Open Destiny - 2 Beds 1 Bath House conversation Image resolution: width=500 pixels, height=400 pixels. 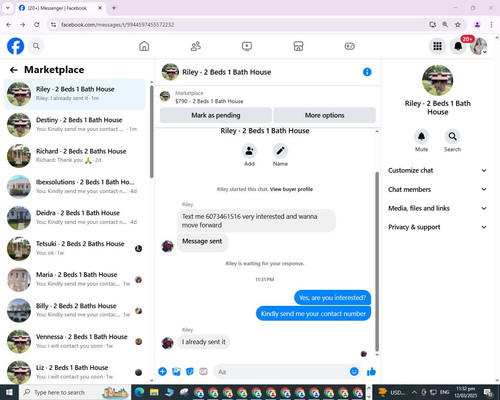click(x=75, y=125)
